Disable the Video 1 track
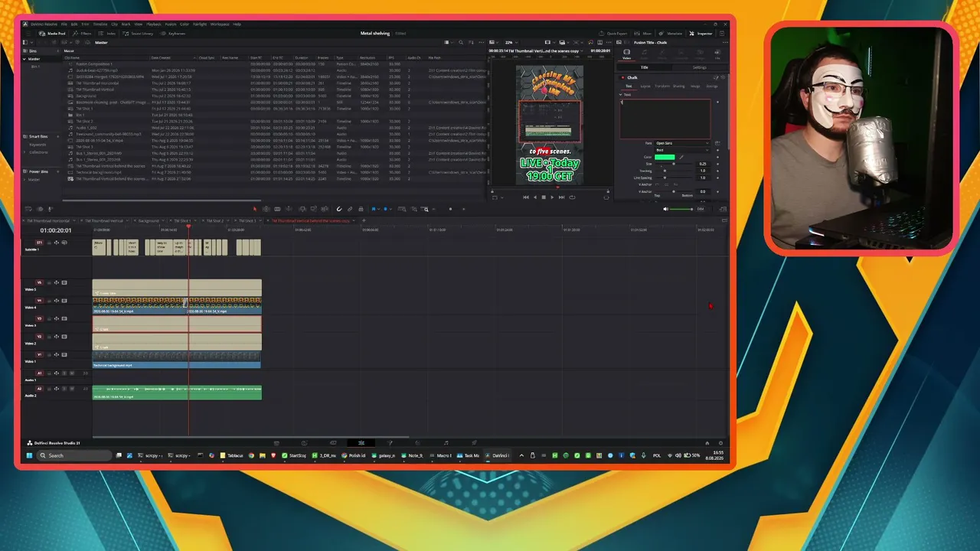This screenshot has width=980, height=551. coord(64,355)
